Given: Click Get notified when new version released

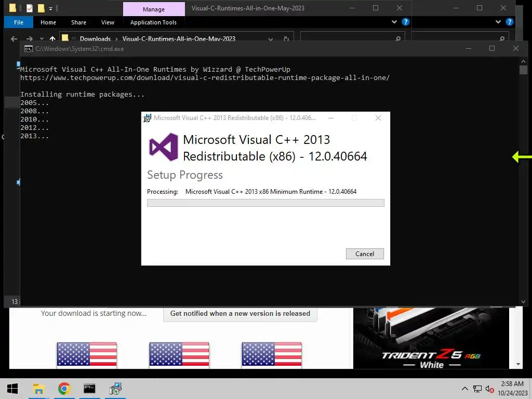Looking at the screenshot, I should pos(240,313).
